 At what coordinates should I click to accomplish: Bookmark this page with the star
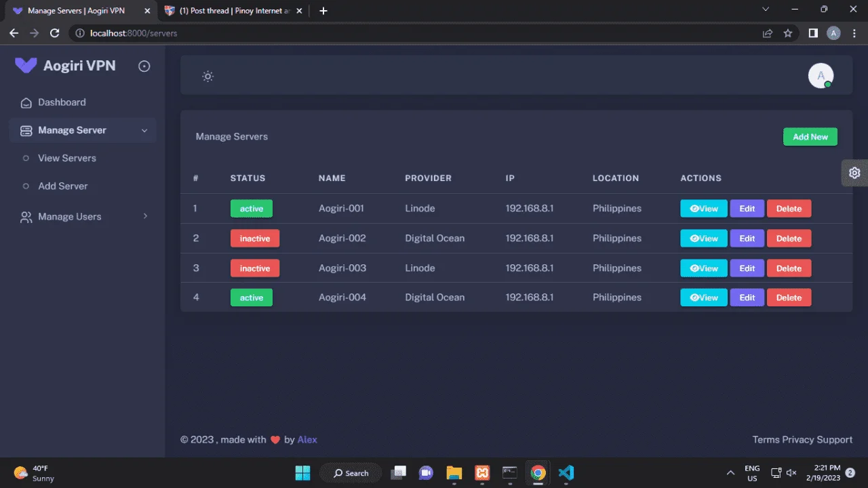(788, 33)
